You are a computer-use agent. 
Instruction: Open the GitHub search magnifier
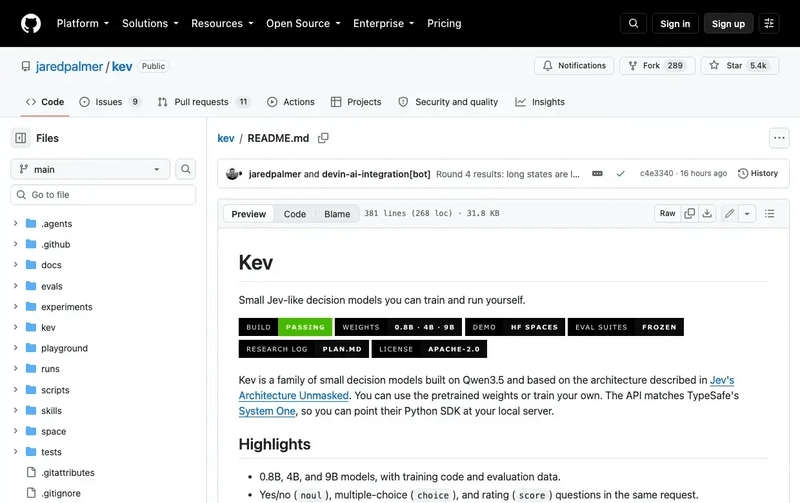click(633, 23)
